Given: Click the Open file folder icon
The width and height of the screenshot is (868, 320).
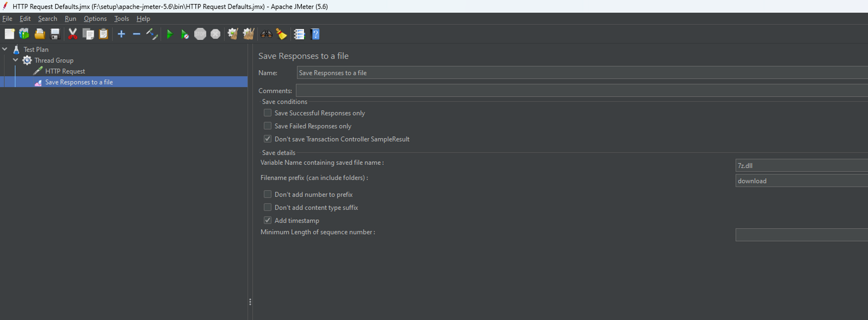Looking at the screenshot, I should coord(40,34).
